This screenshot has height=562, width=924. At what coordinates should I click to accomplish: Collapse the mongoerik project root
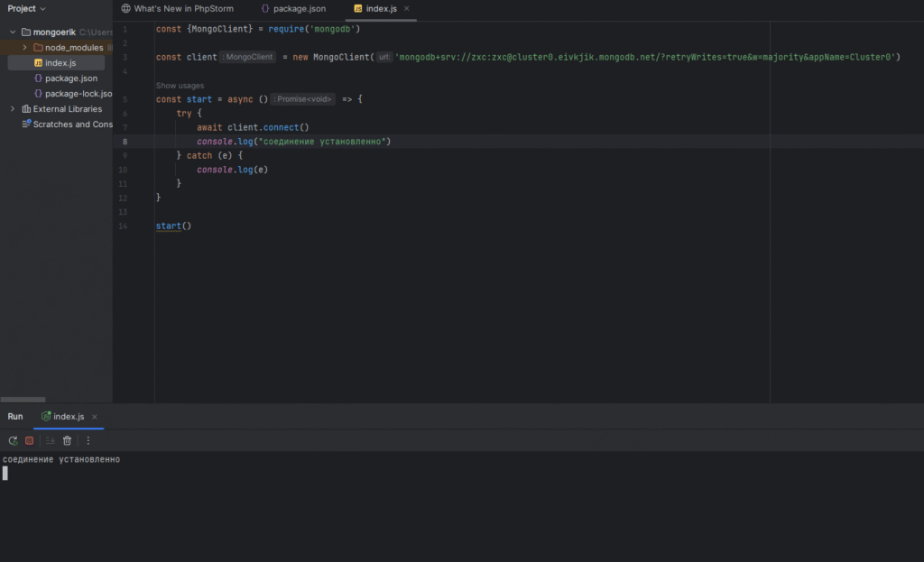click(x=12, y=32)
